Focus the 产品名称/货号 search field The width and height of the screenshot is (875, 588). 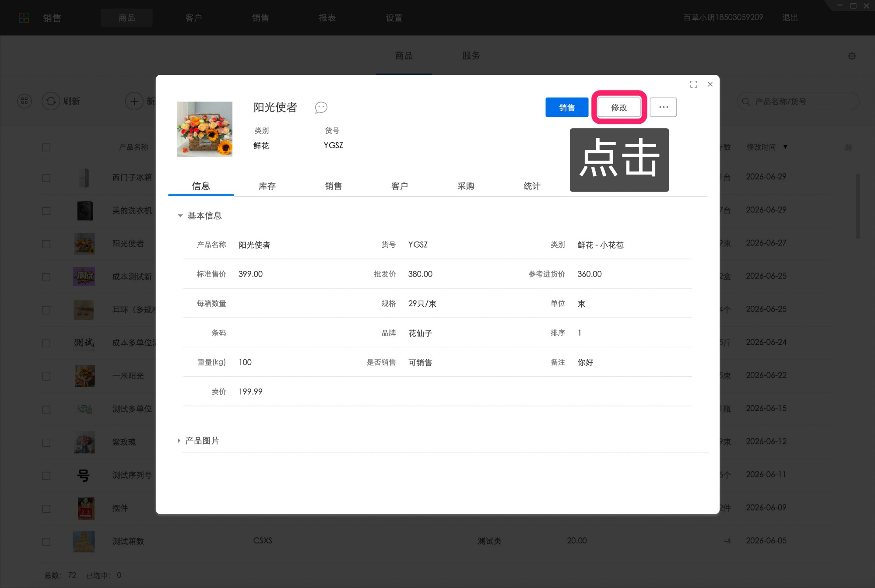tap(798, 101)
